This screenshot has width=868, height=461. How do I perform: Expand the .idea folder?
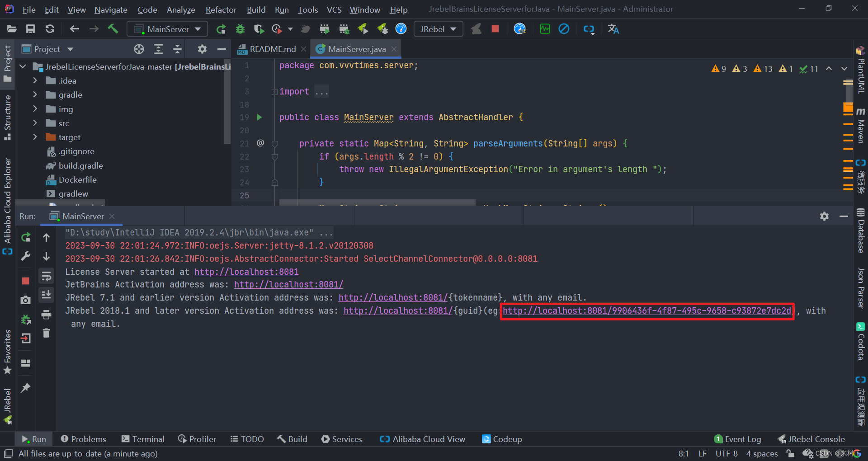pyautogui.click(x=35, y=80)
